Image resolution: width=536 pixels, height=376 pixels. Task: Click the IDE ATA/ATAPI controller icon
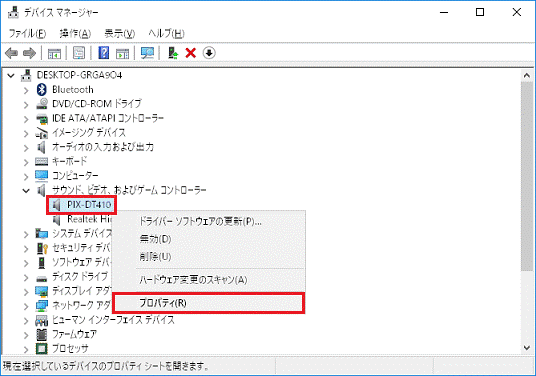pyautogui.click(x=42, y=118)
